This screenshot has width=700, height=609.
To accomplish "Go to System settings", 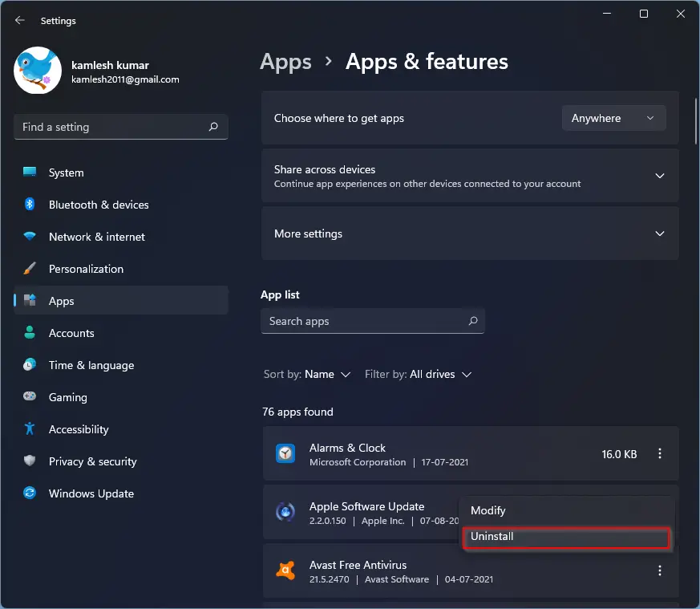I will [121, 173].
